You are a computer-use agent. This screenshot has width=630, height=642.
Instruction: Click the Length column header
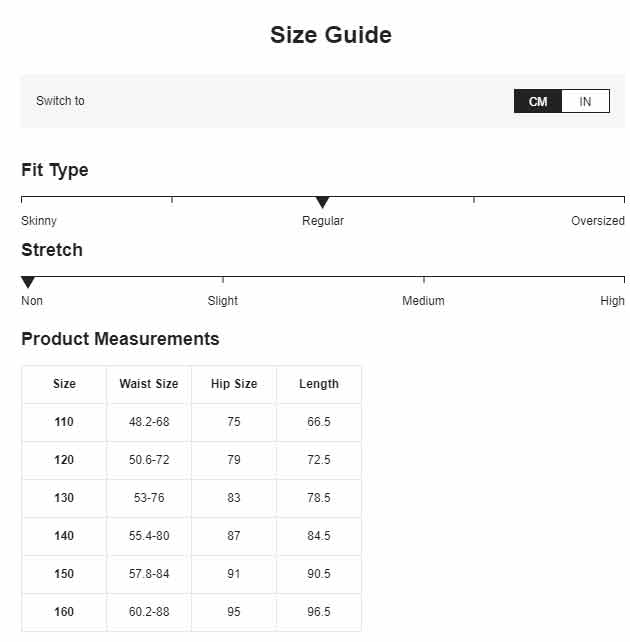[319, 384]
